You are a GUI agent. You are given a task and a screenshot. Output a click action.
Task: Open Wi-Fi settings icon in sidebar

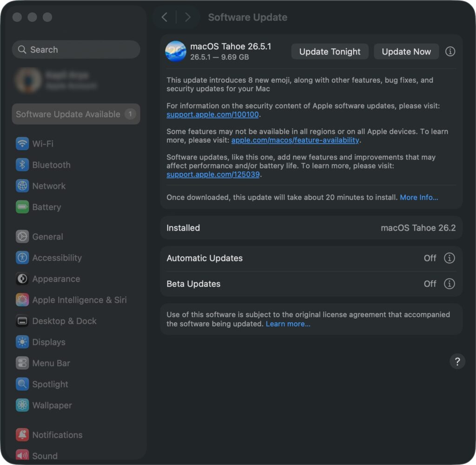click(x=22, y=144)
